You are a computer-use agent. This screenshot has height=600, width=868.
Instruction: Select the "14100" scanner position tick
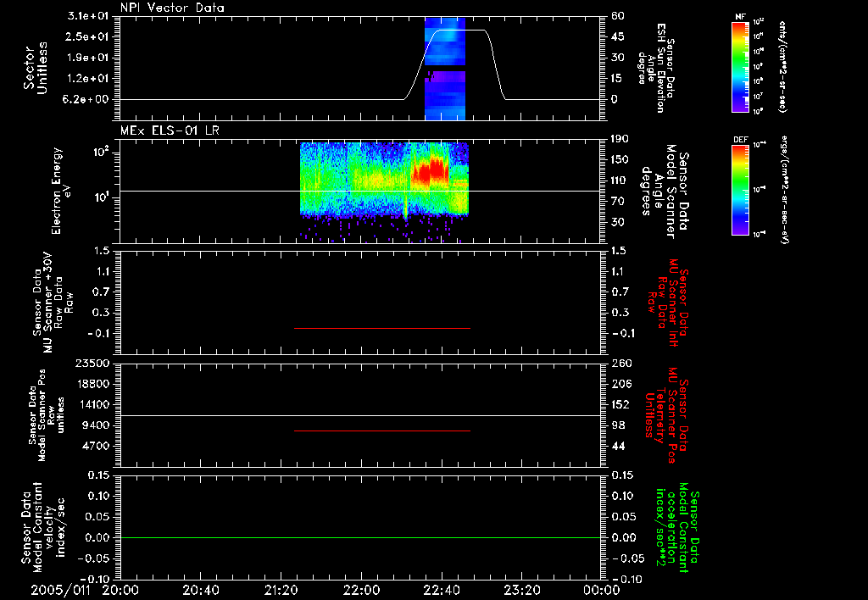click(x=92, y=404)
